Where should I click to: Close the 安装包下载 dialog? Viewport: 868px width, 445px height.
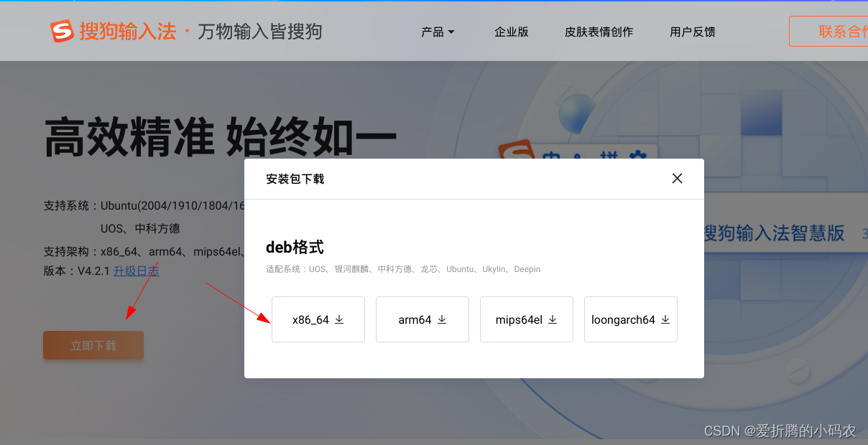click(677, 178)
